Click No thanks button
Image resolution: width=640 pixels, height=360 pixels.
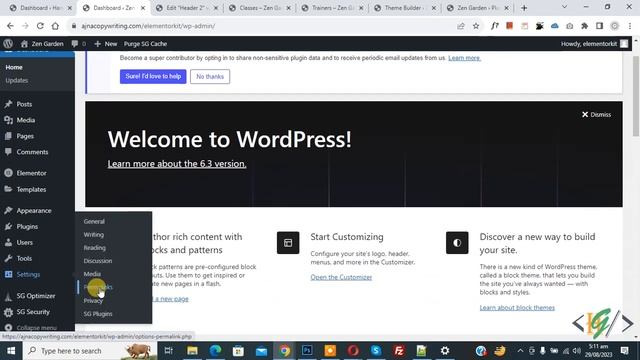coord(210,76)
